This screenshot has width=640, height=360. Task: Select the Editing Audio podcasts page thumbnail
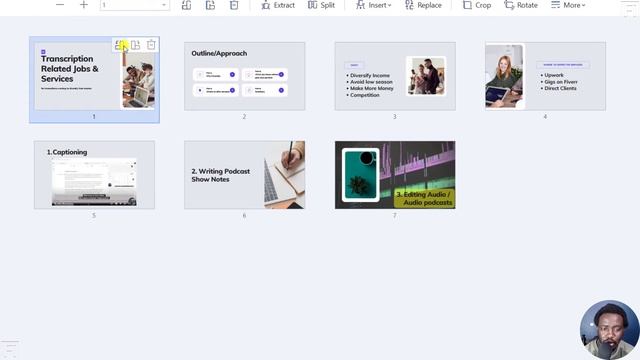[395, 175]
